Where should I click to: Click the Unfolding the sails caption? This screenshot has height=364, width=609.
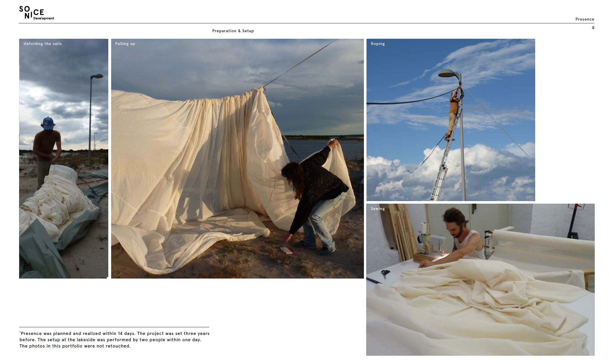coord(42,44)
